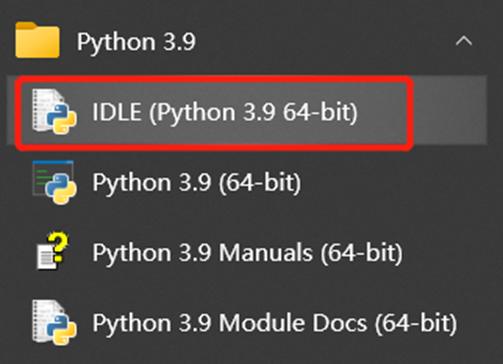Launch IDLE (Python 3.9 64-bit)
The width and height of the screenshot is (503, 364).
tap(247, 111)
